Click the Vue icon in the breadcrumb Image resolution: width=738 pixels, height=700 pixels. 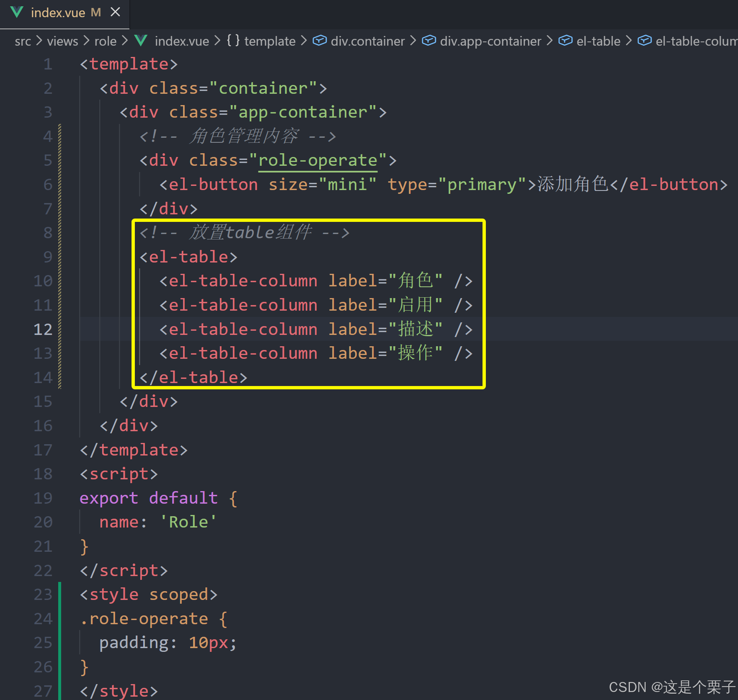click(x=141, y=41)
